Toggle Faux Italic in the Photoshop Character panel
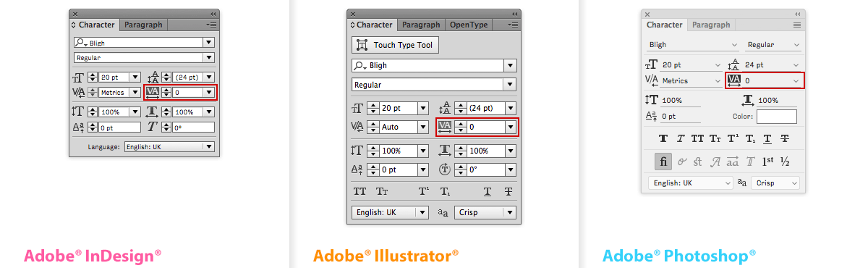Screen dimensions: 868x268 pyautogui.click(x=681, y=138)
